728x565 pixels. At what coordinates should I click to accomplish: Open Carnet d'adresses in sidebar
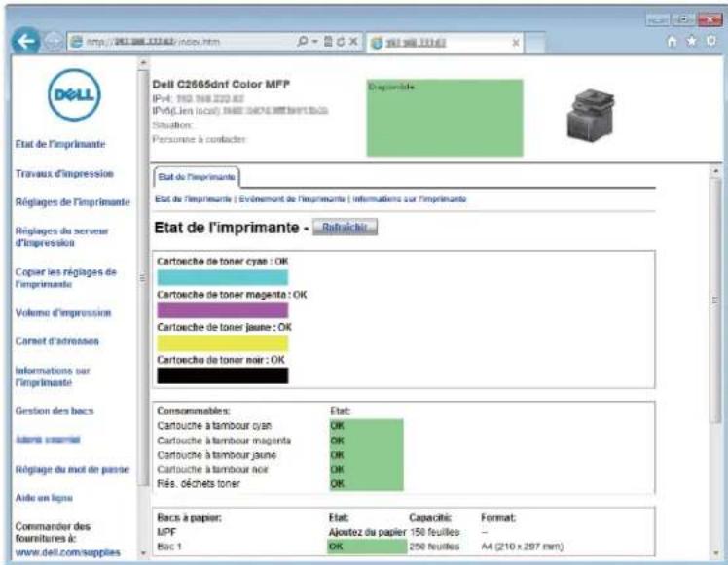57,341
